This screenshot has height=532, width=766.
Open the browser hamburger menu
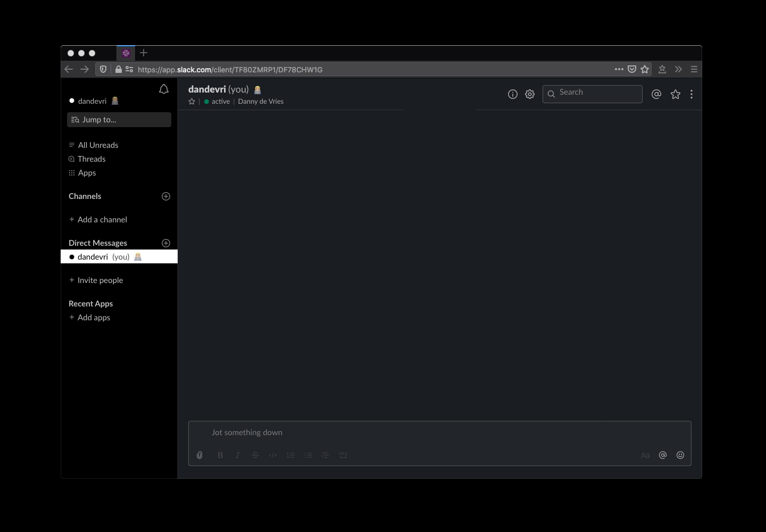pos(694,69)
